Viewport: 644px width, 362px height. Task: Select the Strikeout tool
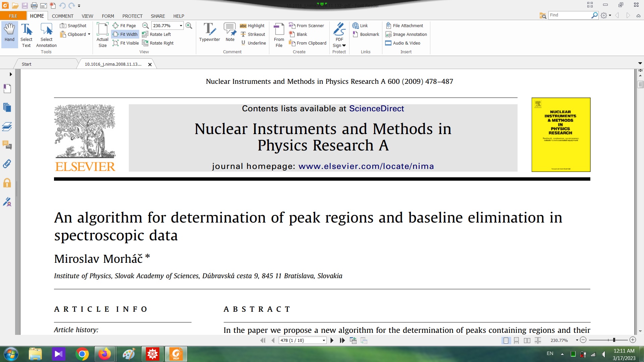pos(253,34)
